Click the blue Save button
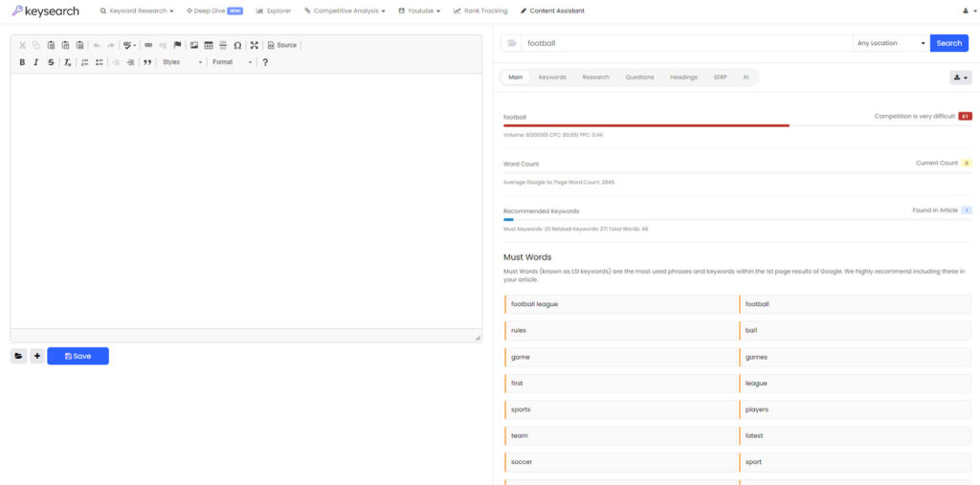Viewport: 980px width, 485px height. (78, 356)
